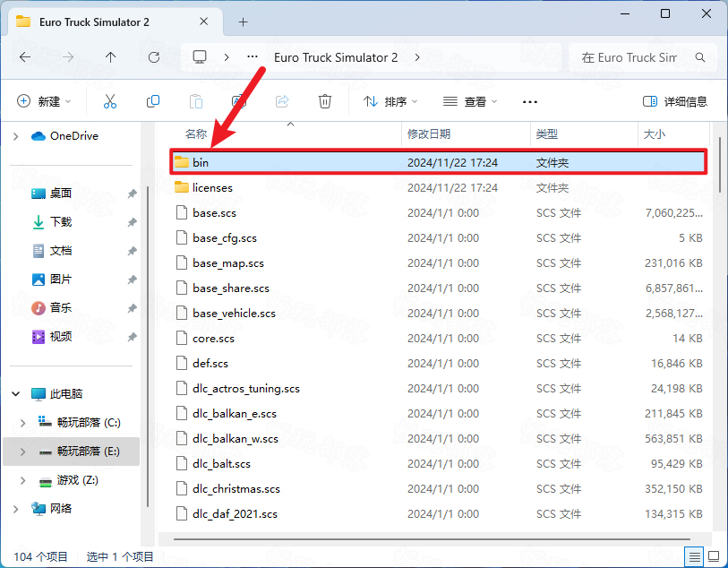Click the This PC monitor icon in address bar

click(200, 57)
